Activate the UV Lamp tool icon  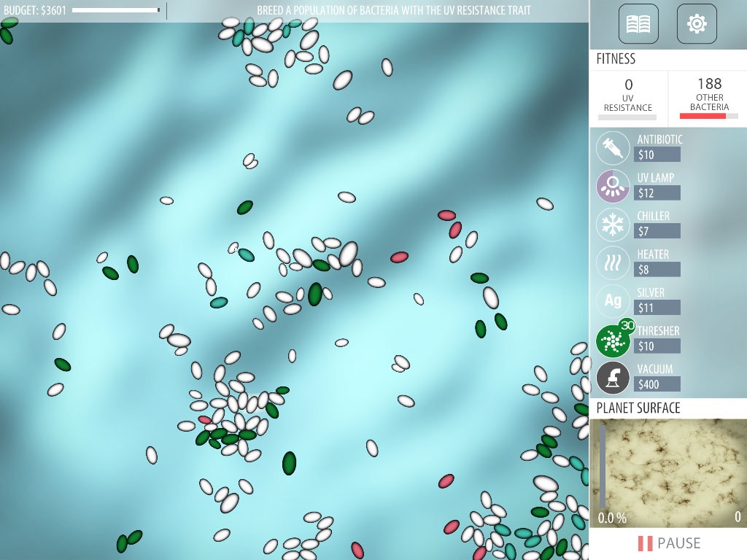click(613, 186)
